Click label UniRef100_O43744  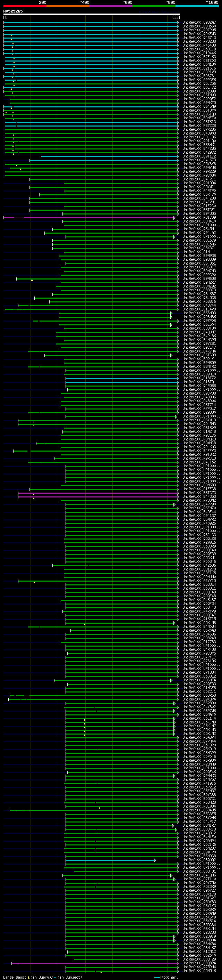click(x=199, y=306)
